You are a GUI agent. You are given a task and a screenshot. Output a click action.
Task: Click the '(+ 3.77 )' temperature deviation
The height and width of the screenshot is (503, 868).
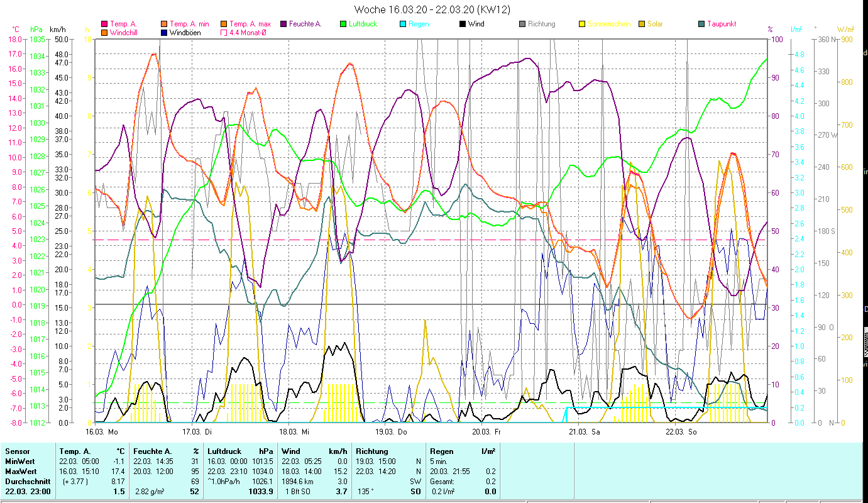pyautogui.click(x=74, y=482)
